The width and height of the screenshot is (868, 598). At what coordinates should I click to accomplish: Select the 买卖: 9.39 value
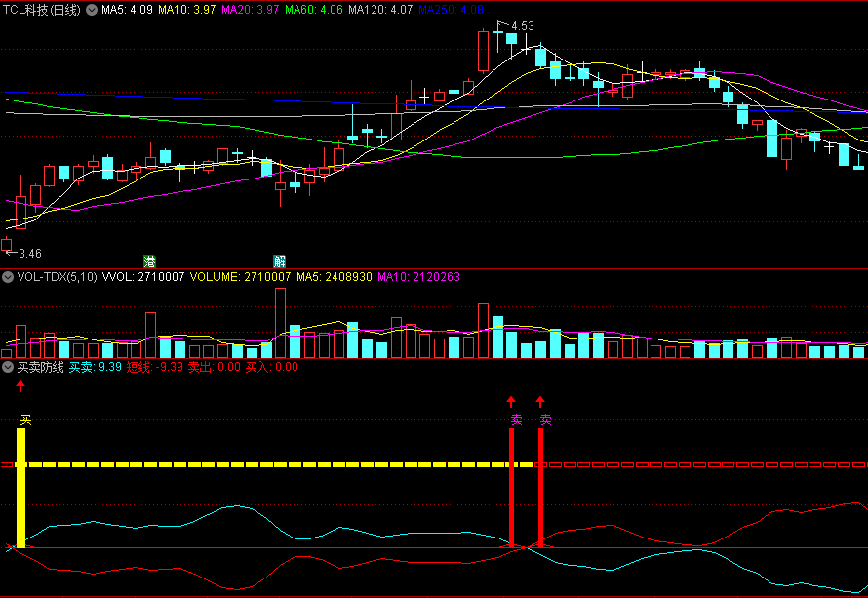(96, 367)
